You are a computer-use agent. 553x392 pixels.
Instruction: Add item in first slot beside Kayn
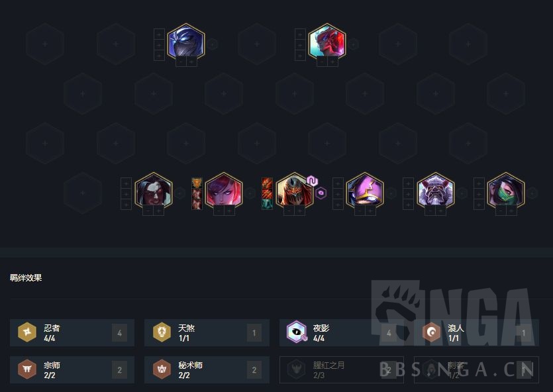pyautogui.click(x=126, y=183)
